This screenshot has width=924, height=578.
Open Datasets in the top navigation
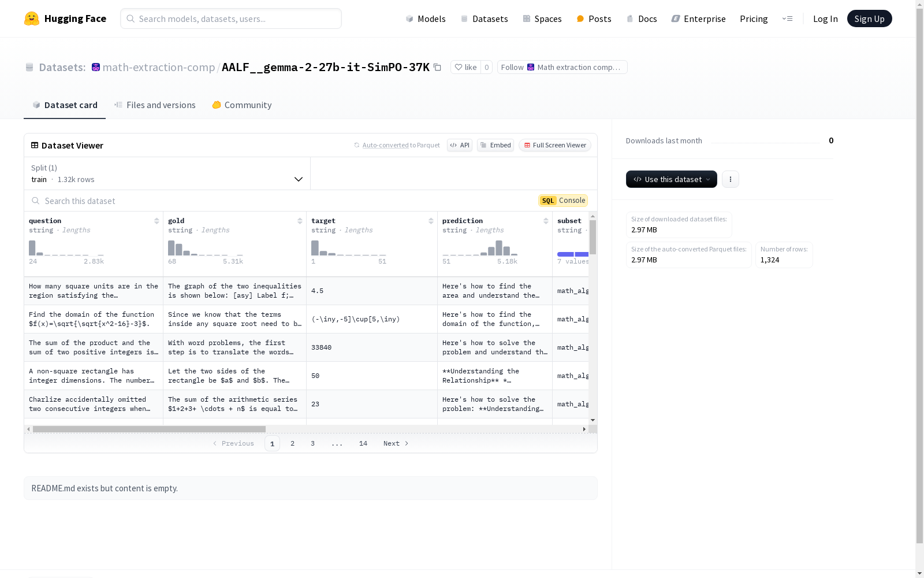click(x=484, y=18)
